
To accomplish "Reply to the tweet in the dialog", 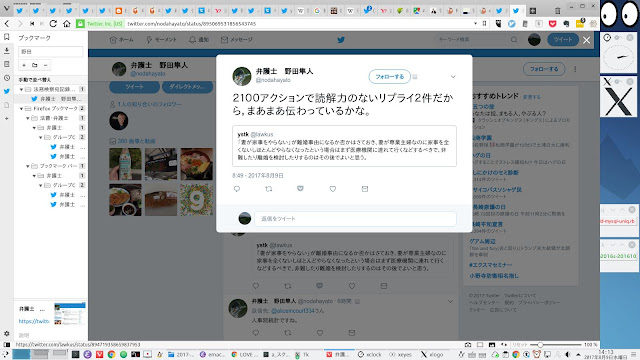I will (x=237, y=189).
